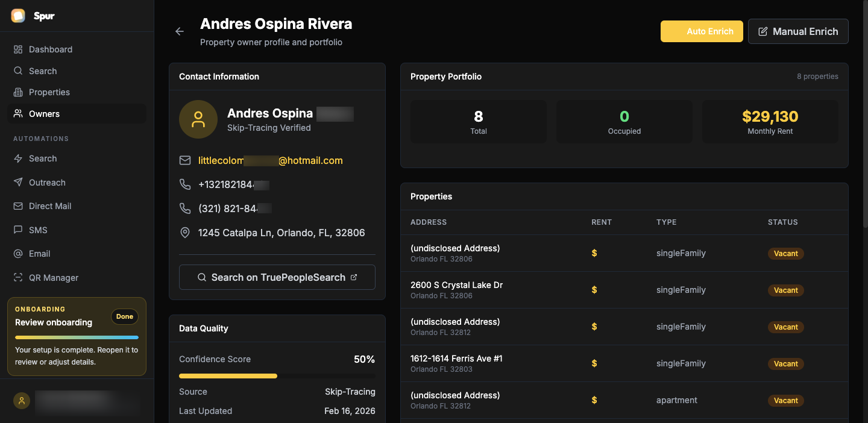The height and width of the screenshot is (423, 868).
Task: Click the phone icon beside (321) number
Action: click(x=185, y=208)
